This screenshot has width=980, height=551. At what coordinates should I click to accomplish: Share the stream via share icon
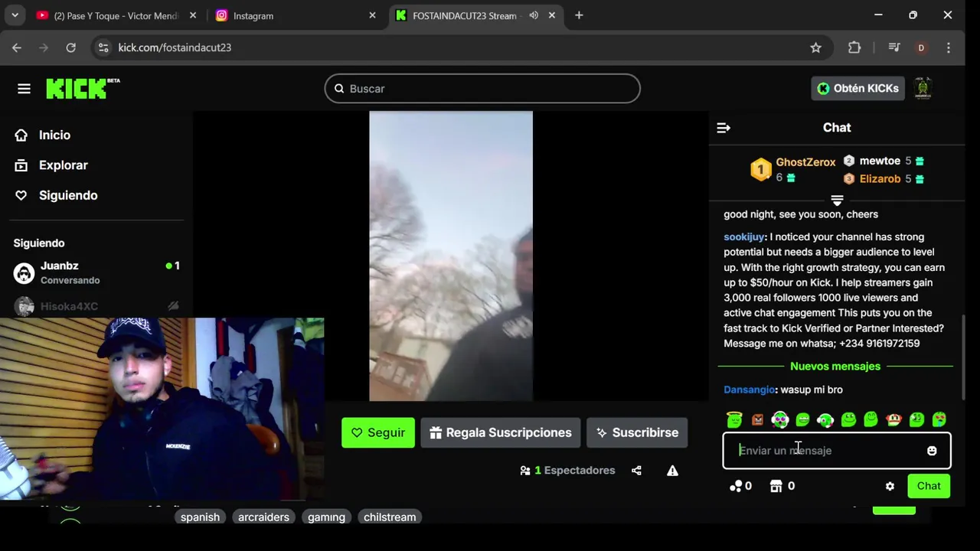click(636, 471)
